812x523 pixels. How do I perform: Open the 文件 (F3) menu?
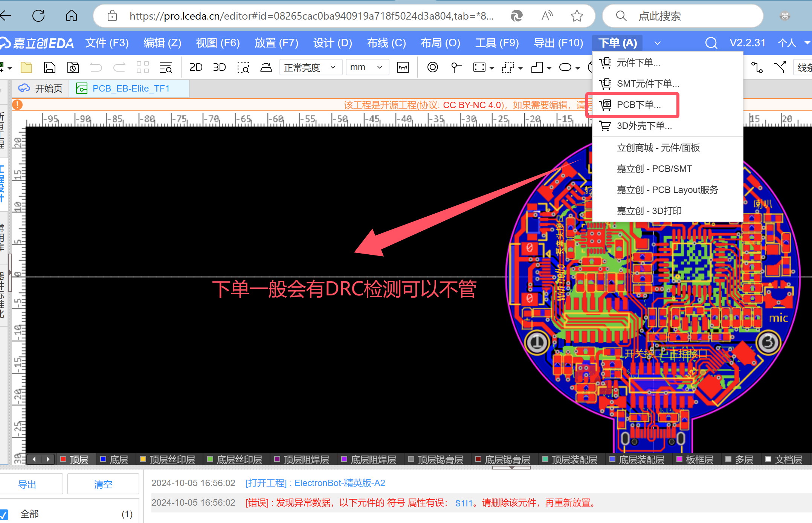point(107,43)
